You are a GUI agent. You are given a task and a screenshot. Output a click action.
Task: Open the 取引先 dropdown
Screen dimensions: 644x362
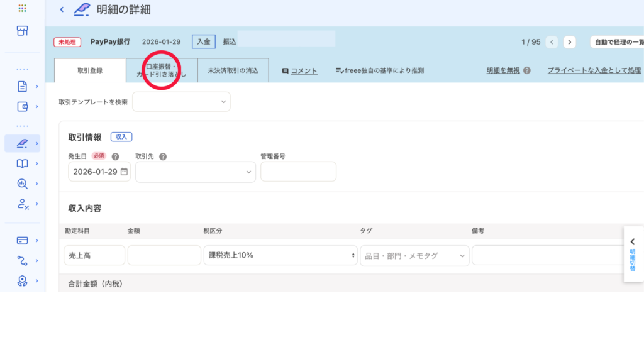pyautogui.click(x=195, y=172)
